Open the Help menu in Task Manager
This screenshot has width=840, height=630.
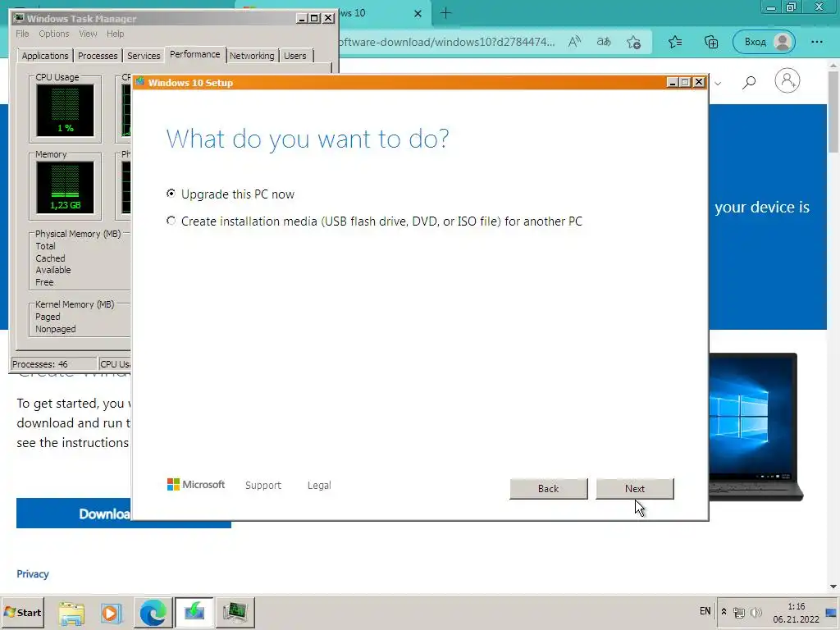tap(115, 34)
